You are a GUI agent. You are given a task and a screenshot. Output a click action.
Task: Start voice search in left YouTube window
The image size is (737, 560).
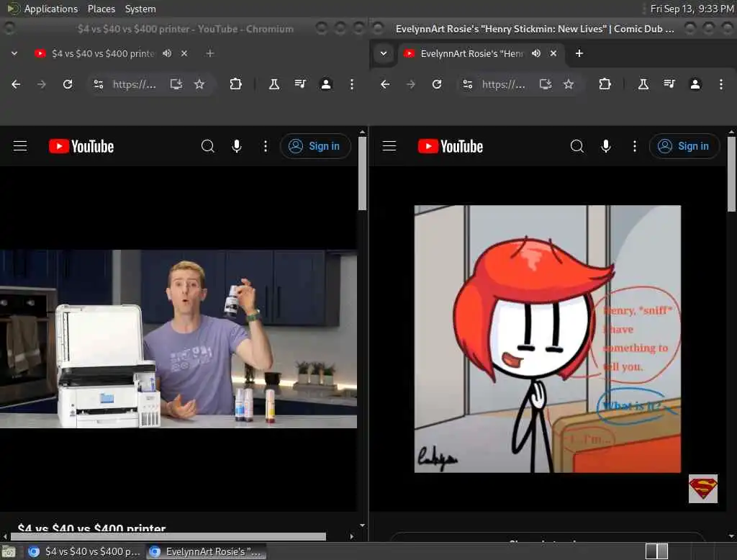point(237,146)
